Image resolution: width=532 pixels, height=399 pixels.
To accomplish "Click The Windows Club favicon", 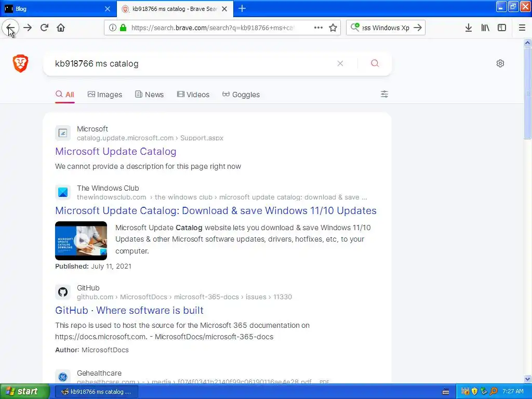I will pos(63,192).
